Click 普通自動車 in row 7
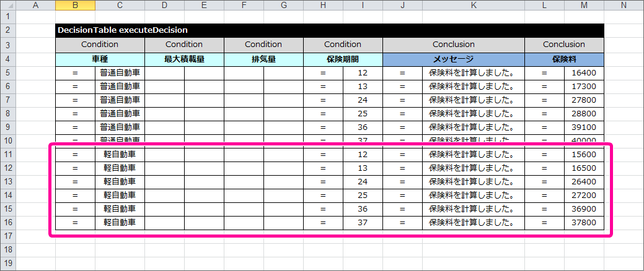This screenshot has height=271, width=644. tap(120, 100)
